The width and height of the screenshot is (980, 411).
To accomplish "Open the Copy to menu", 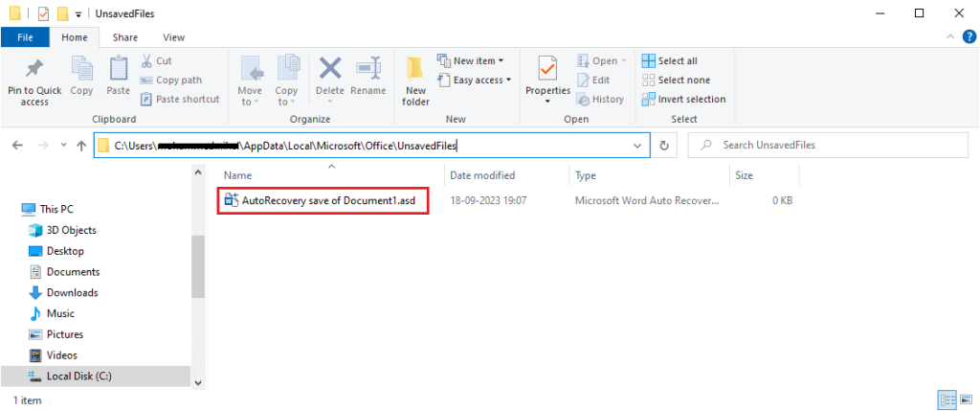I will tap(286, 81).
